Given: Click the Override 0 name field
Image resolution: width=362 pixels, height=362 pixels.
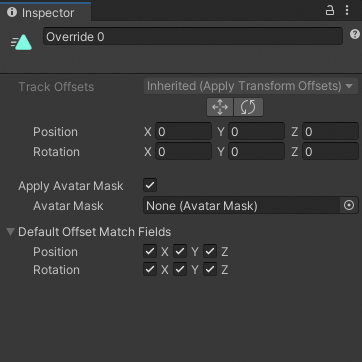Looking at the screenshot, I should tap(193, 36).
